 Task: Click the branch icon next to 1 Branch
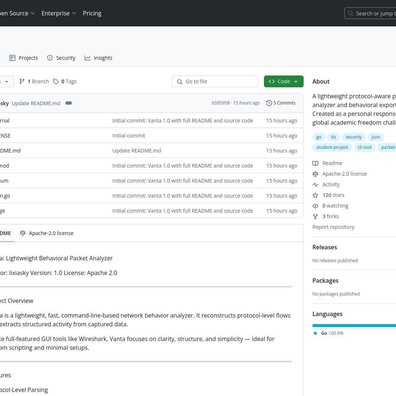(x=22, y=81)
